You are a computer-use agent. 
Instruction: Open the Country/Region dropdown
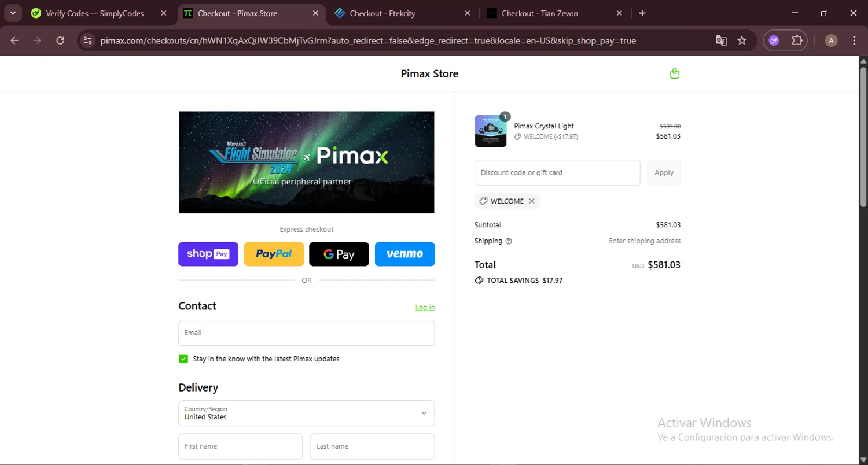coord(306,414)
